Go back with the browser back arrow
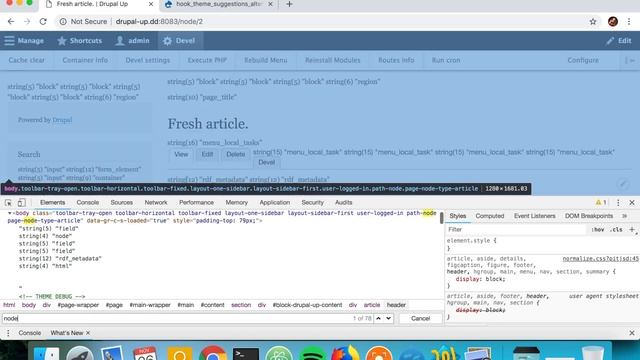 [x=11, y=22]
